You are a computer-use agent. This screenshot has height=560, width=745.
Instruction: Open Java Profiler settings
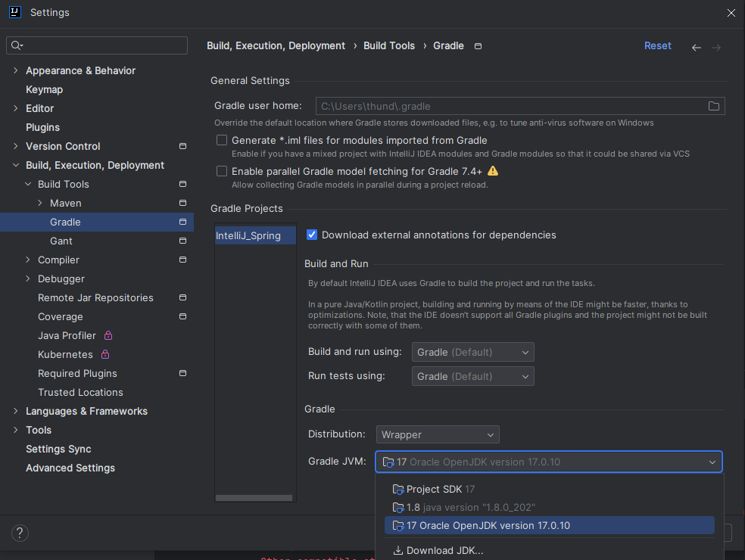coord(67,335)
